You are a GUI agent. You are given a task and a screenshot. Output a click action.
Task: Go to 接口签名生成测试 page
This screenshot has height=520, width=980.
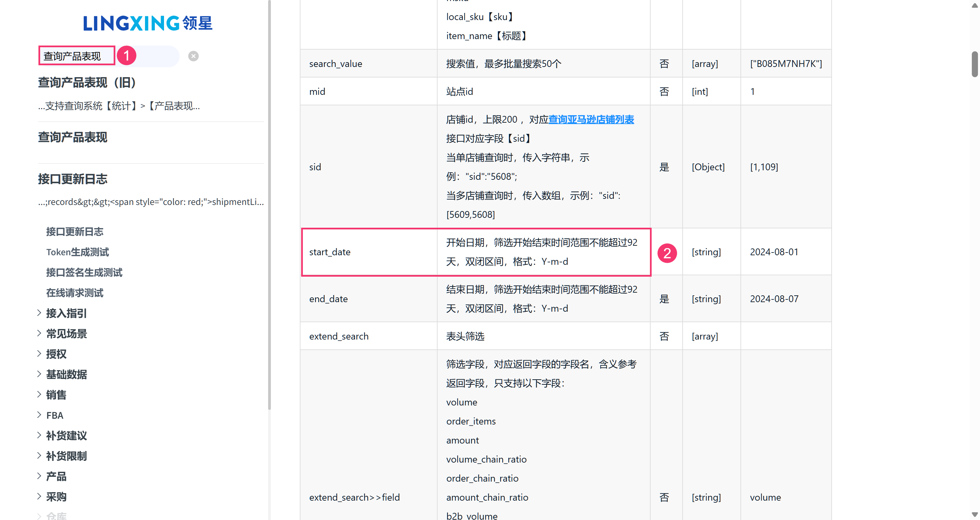point(84,272)
